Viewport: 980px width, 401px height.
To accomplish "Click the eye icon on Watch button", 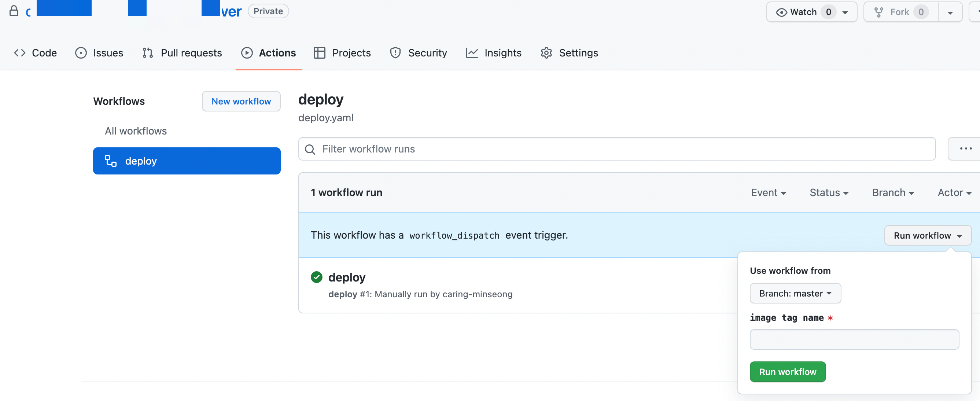I will (x=781, y=12).
